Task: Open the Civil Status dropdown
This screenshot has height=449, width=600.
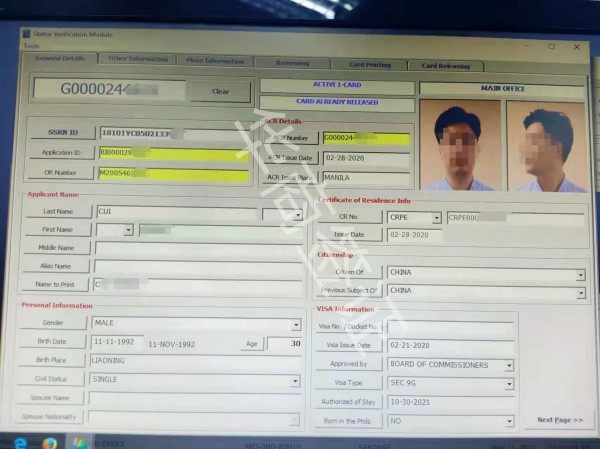Action: (296, 381)
